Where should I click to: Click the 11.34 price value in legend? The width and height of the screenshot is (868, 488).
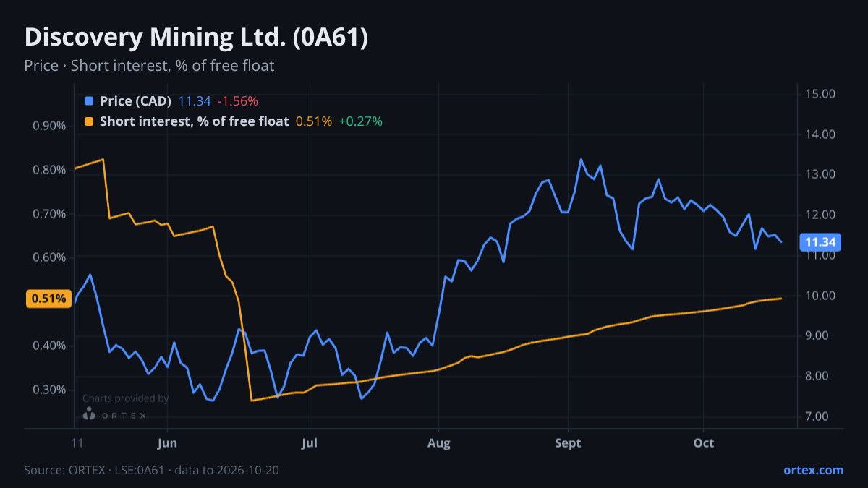pos(195,101)
